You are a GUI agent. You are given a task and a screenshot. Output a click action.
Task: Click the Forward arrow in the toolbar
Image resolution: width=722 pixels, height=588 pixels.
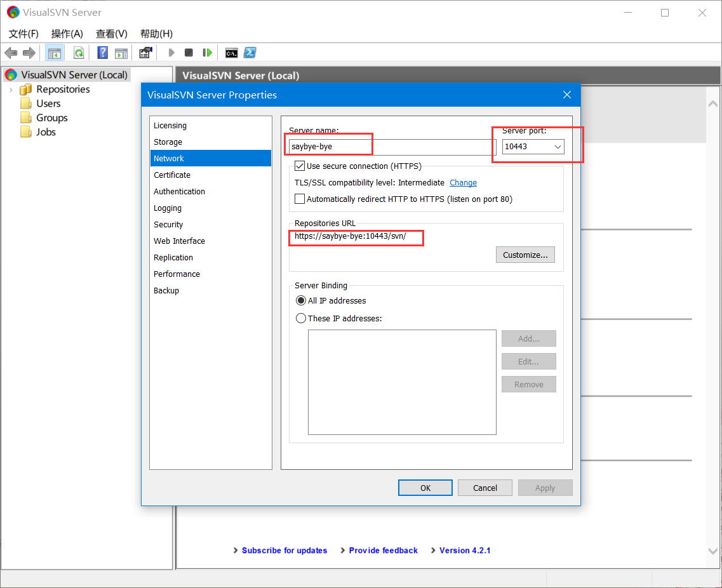point(29,53)
